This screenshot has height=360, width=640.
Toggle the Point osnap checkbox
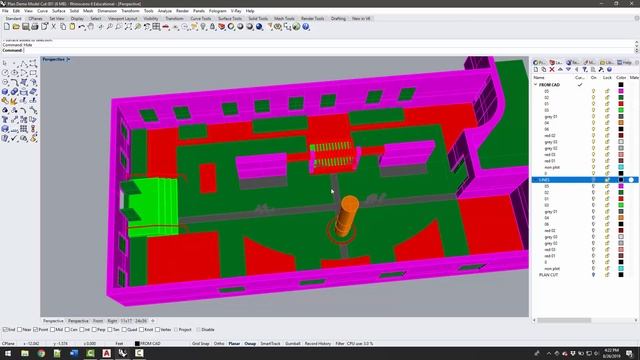(x=36, y=329)
